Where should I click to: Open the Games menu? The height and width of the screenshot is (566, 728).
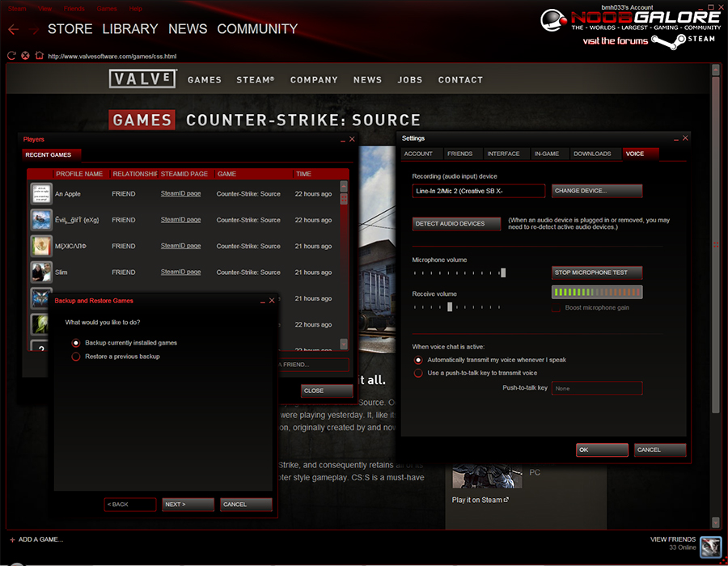(x=107, y=8)
